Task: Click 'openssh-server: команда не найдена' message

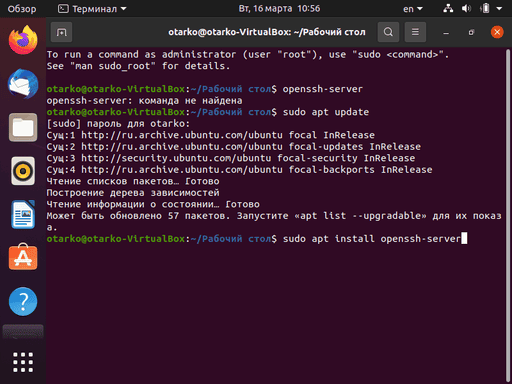Action: 144,101
